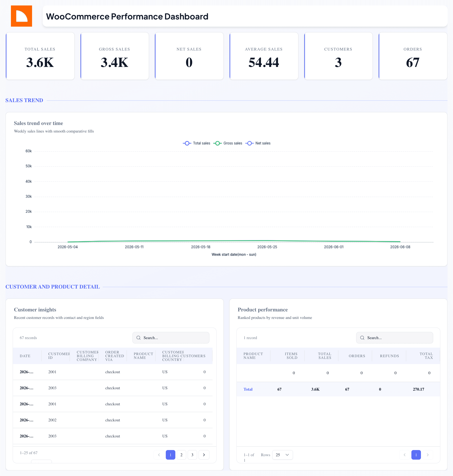Viewport: 453px width, 476px height.
Task: Click the Total label in Product performance
Action: point(248,389)
